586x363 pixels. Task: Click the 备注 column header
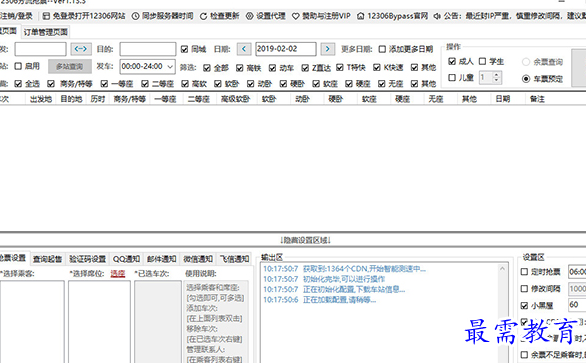(537, 99)
